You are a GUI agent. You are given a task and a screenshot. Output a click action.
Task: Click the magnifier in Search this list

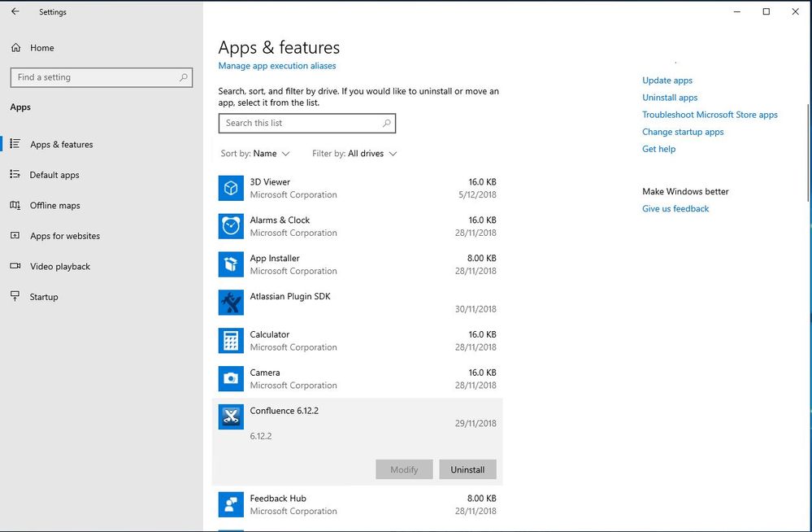pyautogui.click(x=386, y=124)
